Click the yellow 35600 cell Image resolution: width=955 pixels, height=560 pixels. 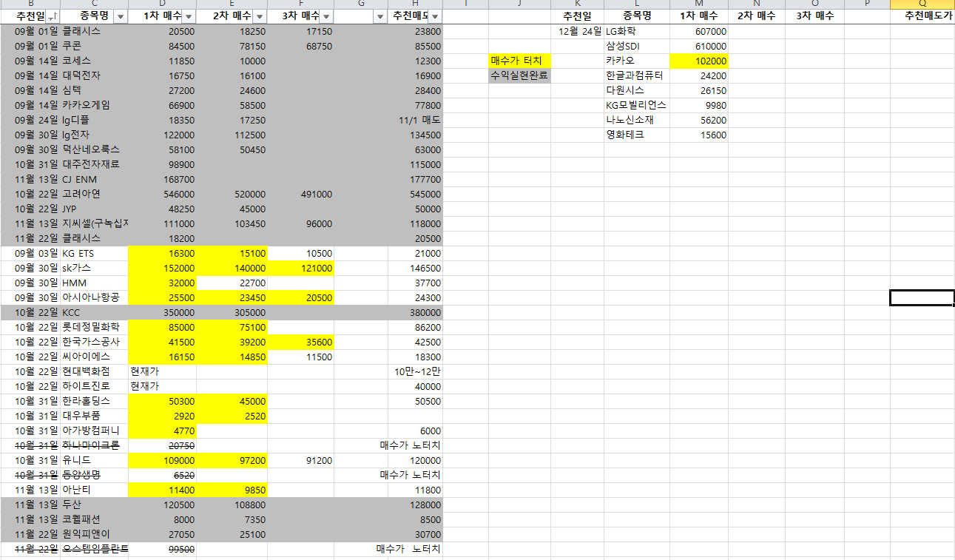point(300,342)
